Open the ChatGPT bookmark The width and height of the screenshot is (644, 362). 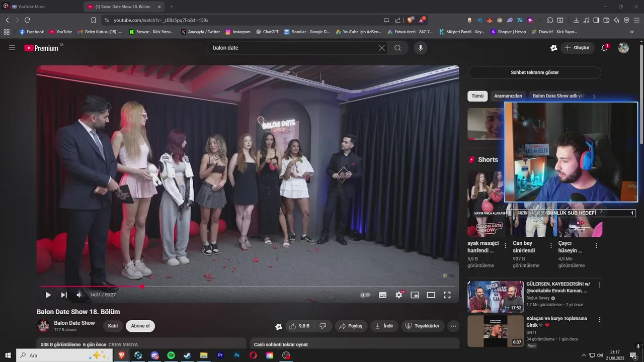click(267, 32)
